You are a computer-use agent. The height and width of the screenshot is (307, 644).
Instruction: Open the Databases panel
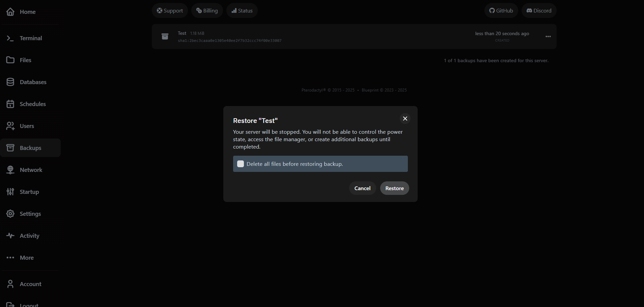click(33, 82)
